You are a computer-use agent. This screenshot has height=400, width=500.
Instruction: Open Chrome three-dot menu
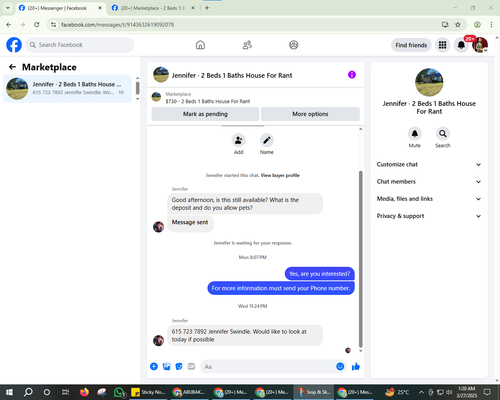click(491, 25)
